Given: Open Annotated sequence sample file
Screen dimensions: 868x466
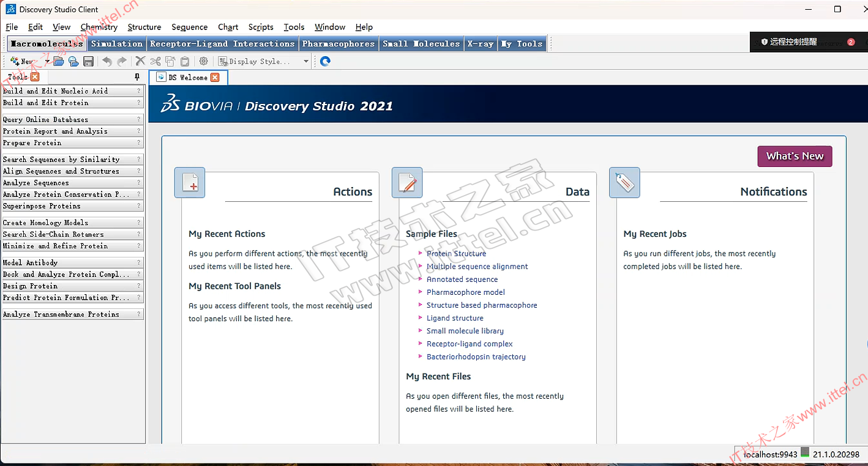Looking at the screenshot, I should pyautogui.click(x=462, y=279).
